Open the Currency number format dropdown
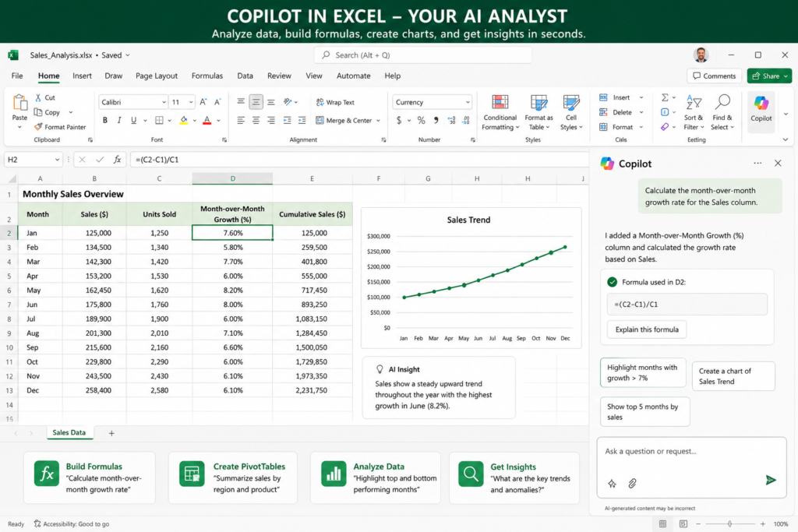The width and height of the screenshot is (798, 532). (468, 102)
